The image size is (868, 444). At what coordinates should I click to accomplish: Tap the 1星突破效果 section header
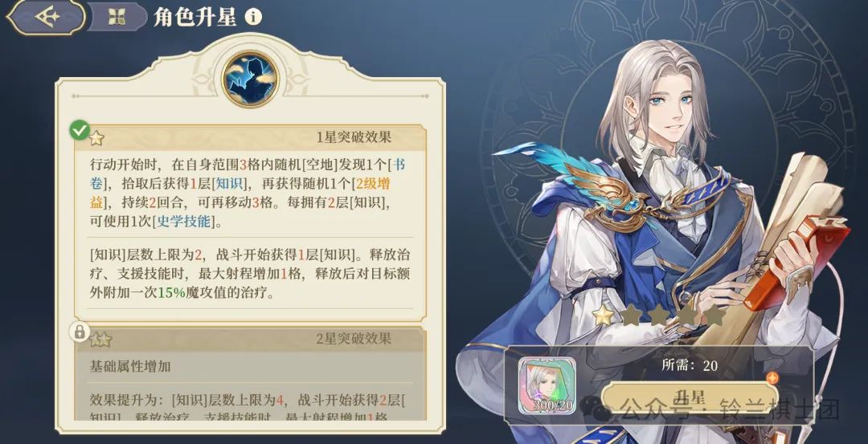point(251,137)
